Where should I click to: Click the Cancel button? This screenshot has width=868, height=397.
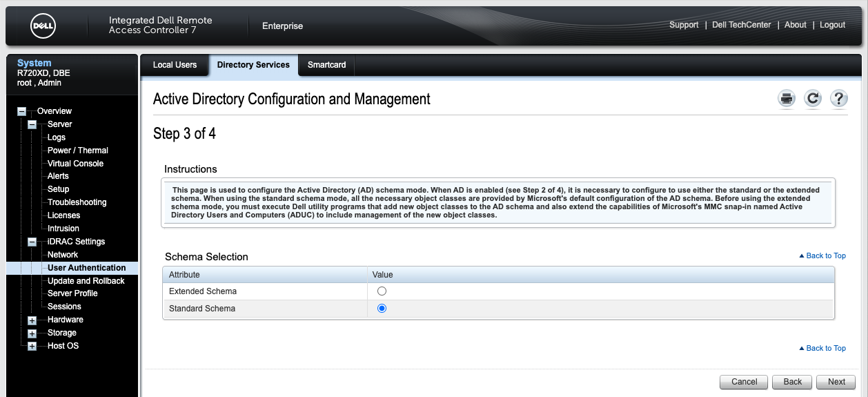[x=744, y=382]
